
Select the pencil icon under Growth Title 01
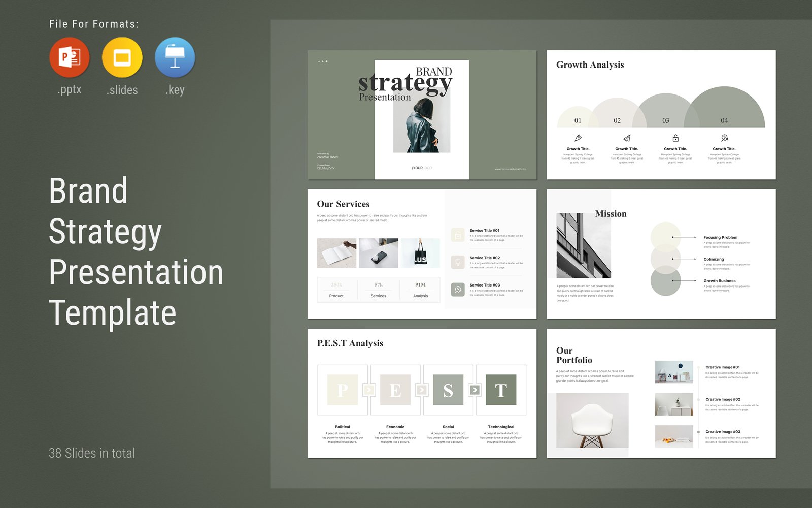point(578,137)
